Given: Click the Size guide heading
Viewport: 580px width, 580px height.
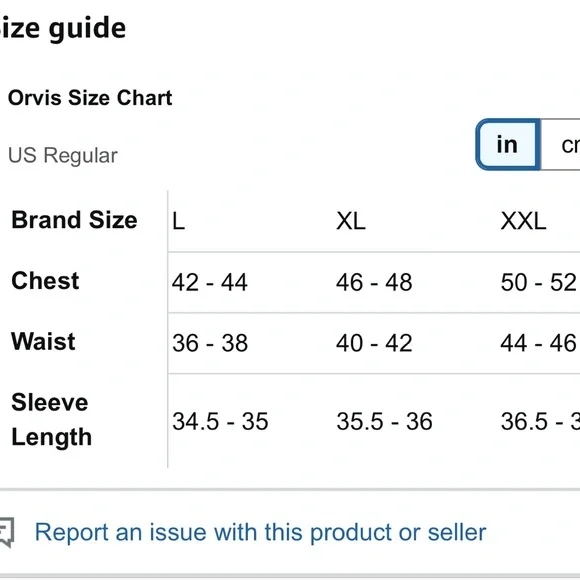Looking at the screenshot, I should coord(63,28).
